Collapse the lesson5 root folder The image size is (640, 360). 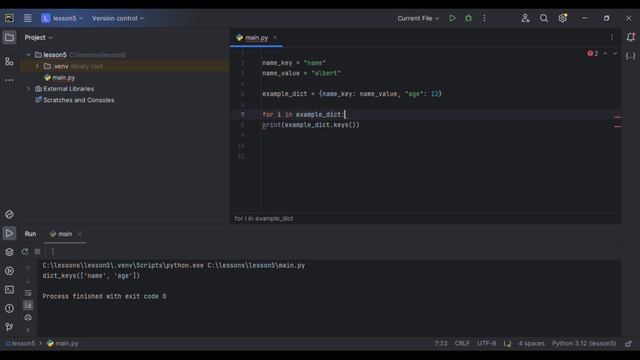tap(28, 55)
